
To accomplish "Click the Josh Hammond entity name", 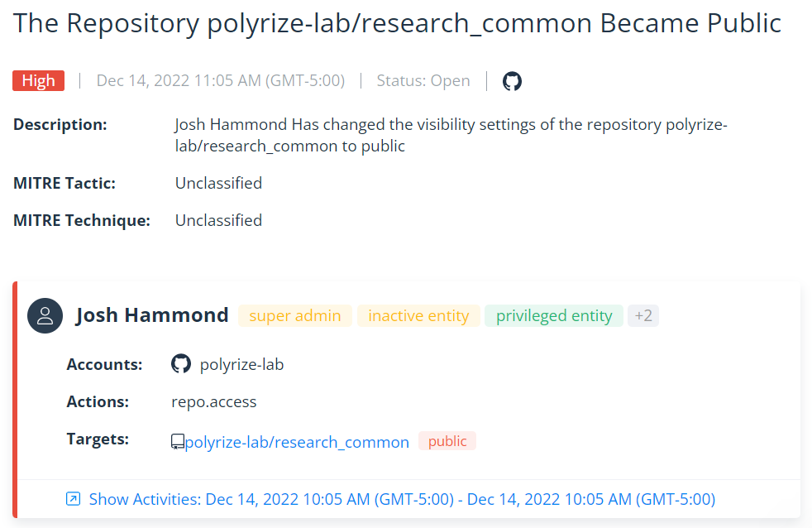I will [152, 315].
